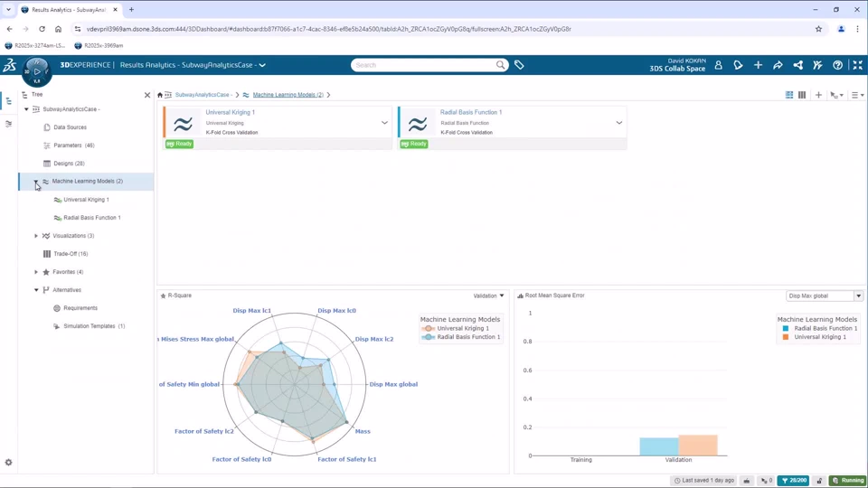Screen dimensions: 868x488
Task: Select the filter sliders icon in left sidebar
Action: click(x=8, y=124)
